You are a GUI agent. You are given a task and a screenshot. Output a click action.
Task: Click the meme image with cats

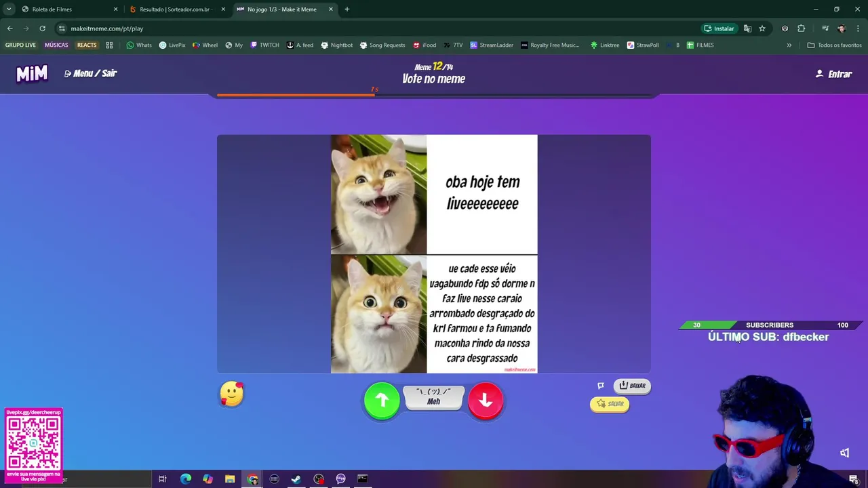click(434, 254)
